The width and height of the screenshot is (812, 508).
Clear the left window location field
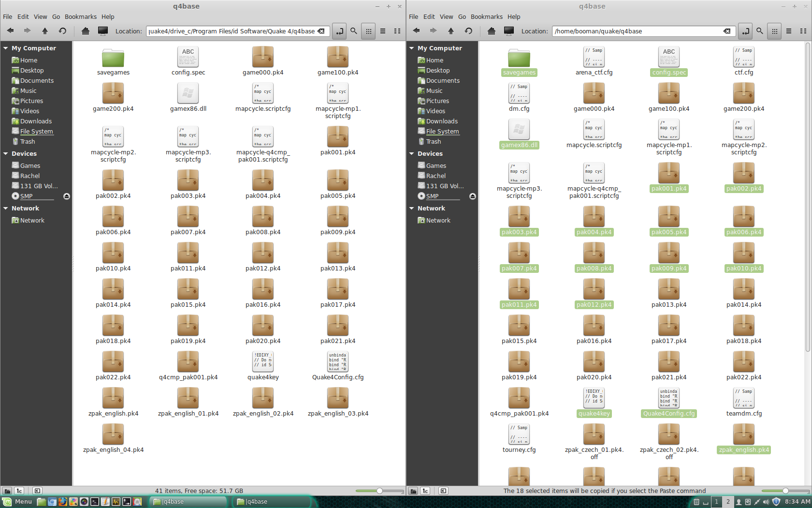[x=321, y=31]
